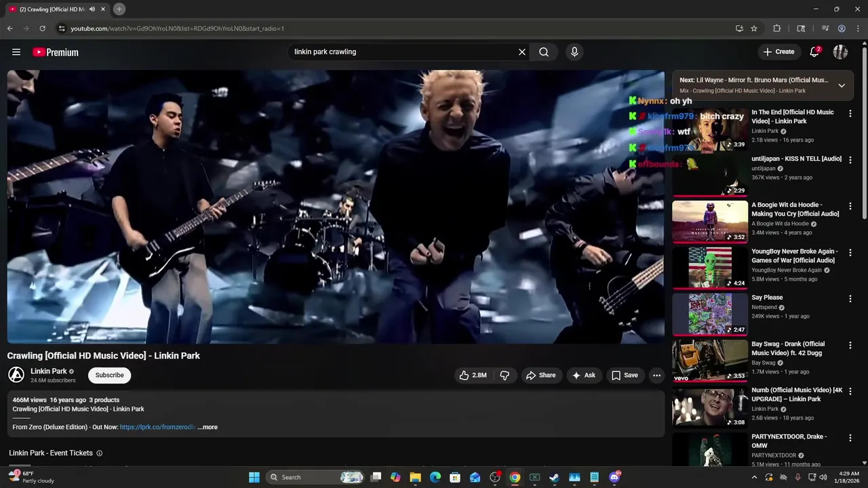Open options for Say Please video
Image resolution: width=868 pixels, height=488 pixels.
tap(850, 299)
